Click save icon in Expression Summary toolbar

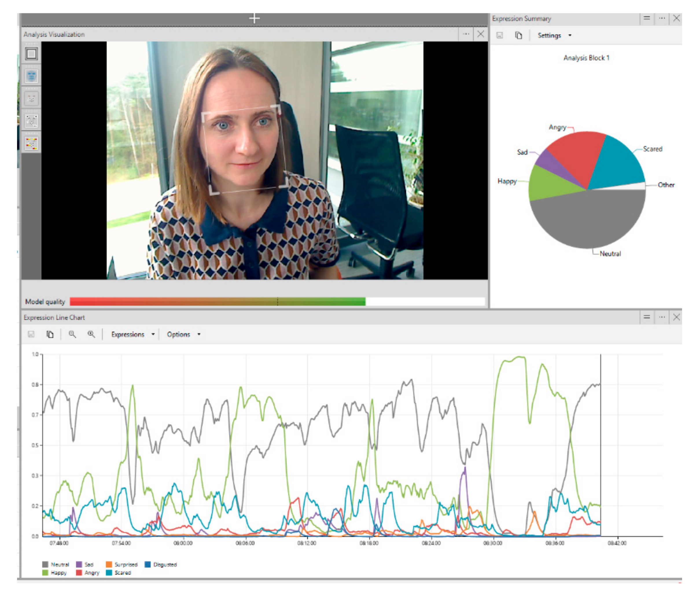tap(500, 35)
